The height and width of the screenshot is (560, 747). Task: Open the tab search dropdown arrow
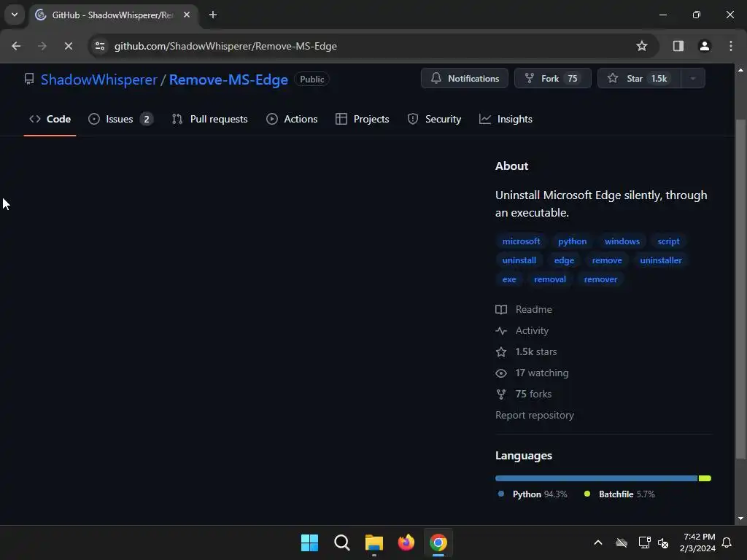point(15,15)
